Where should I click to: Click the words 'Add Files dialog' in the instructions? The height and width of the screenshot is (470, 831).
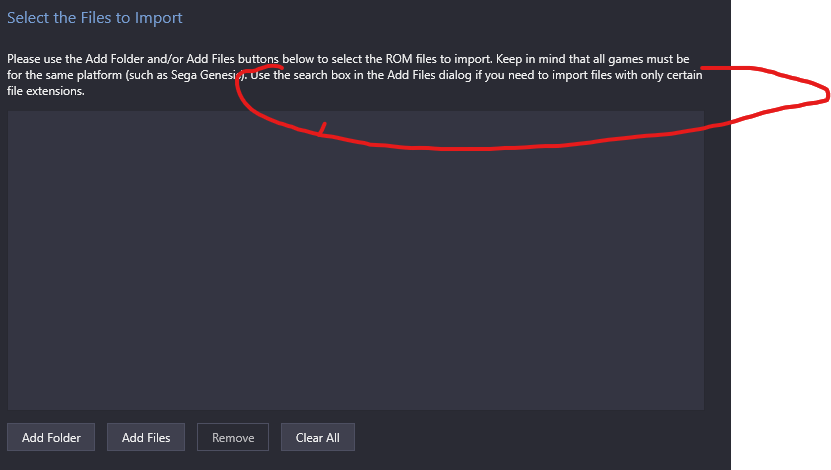(429, 75)
